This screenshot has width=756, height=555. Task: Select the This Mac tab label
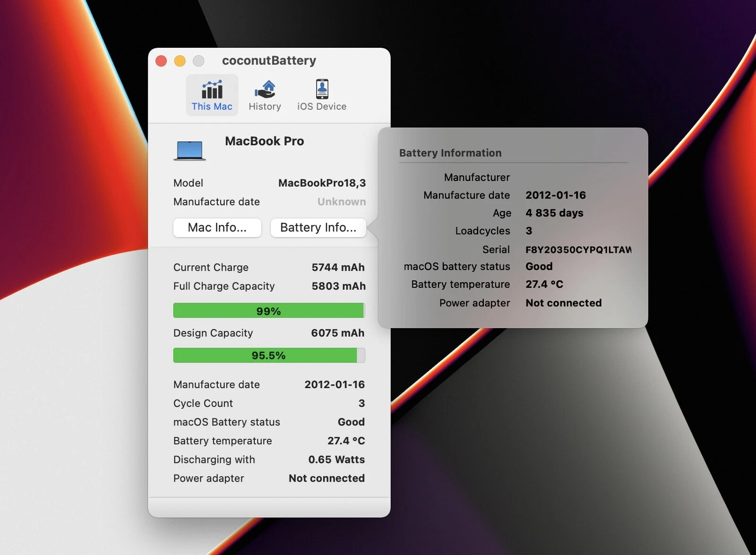coord(212,106)
